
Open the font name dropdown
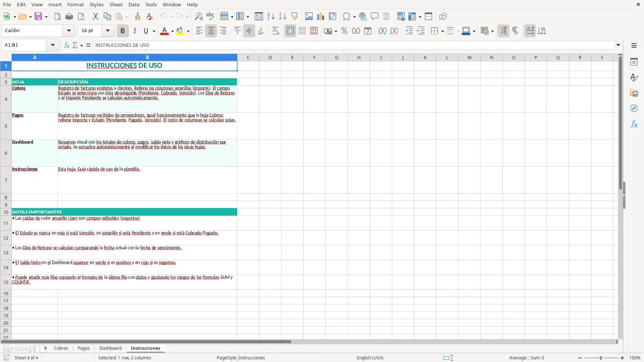pos(68,31)
